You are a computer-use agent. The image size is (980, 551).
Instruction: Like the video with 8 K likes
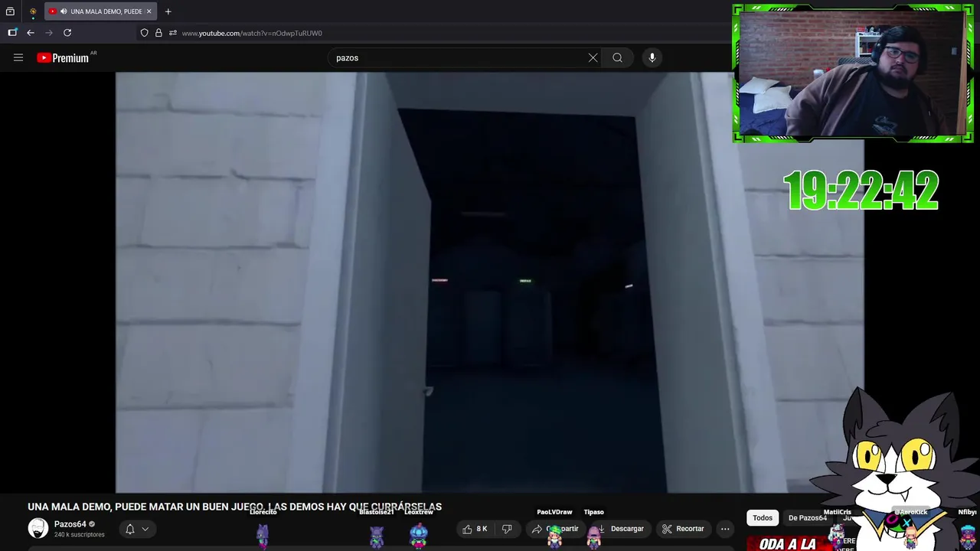tap(475, 529)
